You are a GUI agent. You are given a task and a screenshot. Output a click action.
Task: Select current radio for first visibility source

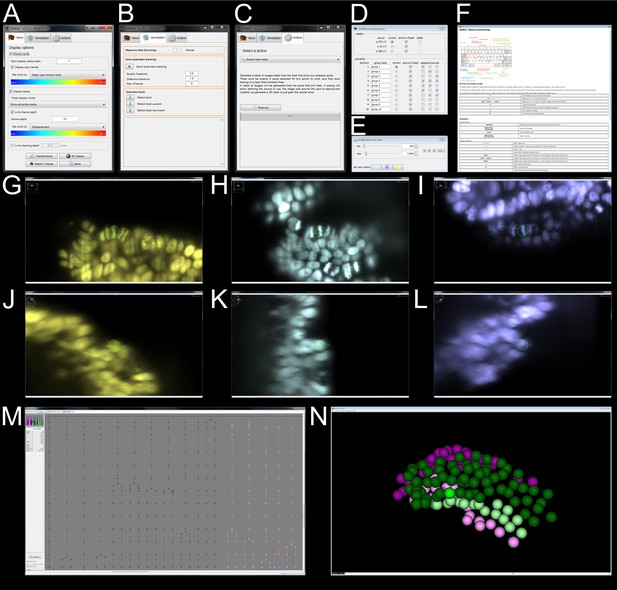(392, 42)
